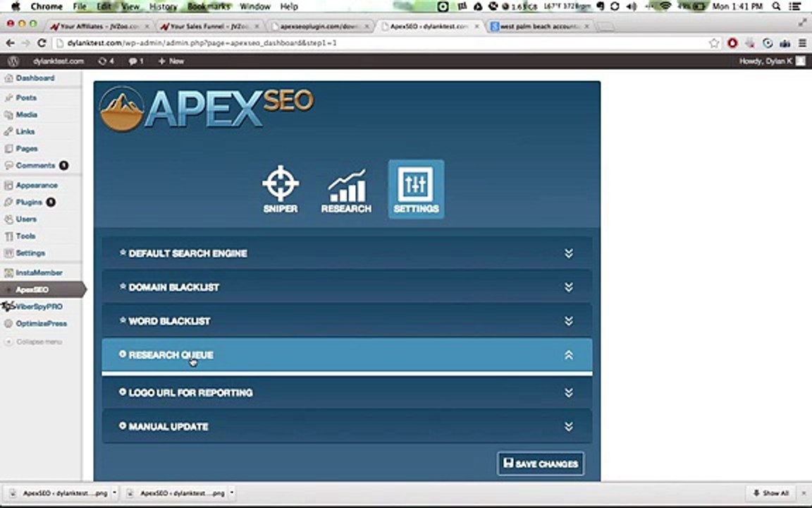Open second download's dropdown arrow
812x508 pixels.
[x=231, y=493]
